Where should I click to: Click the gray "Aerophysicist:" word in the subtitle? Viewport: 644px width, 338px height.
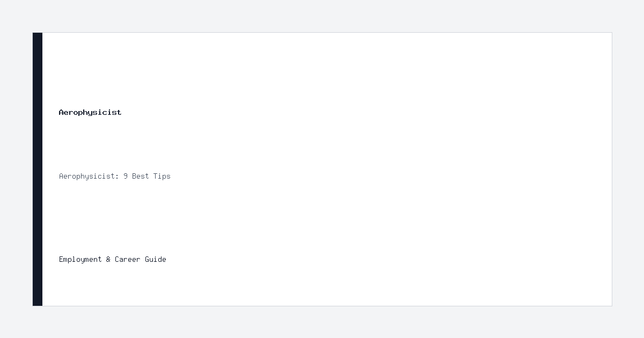coord(89,177)
